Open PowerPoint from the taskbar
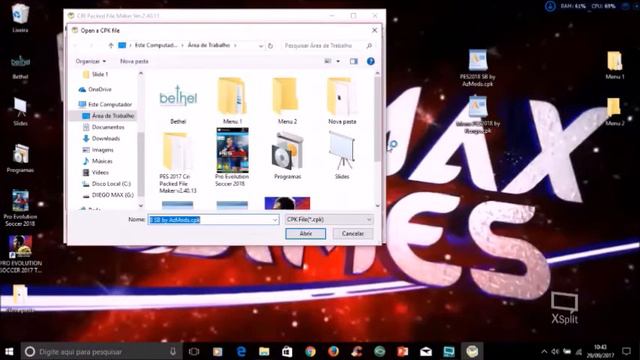This screenshot has height=360, width=640. coord(403,351)
